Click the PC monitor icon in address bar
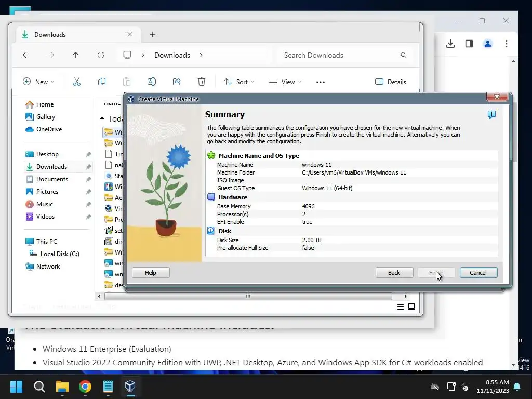532x399 pixels. pyautogui.click(x=127, y=55)
